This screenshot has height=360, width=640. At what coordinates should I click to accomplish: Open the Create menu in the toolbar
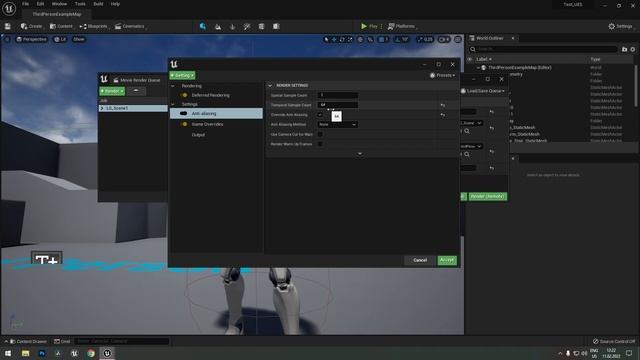tap(31, 26)
